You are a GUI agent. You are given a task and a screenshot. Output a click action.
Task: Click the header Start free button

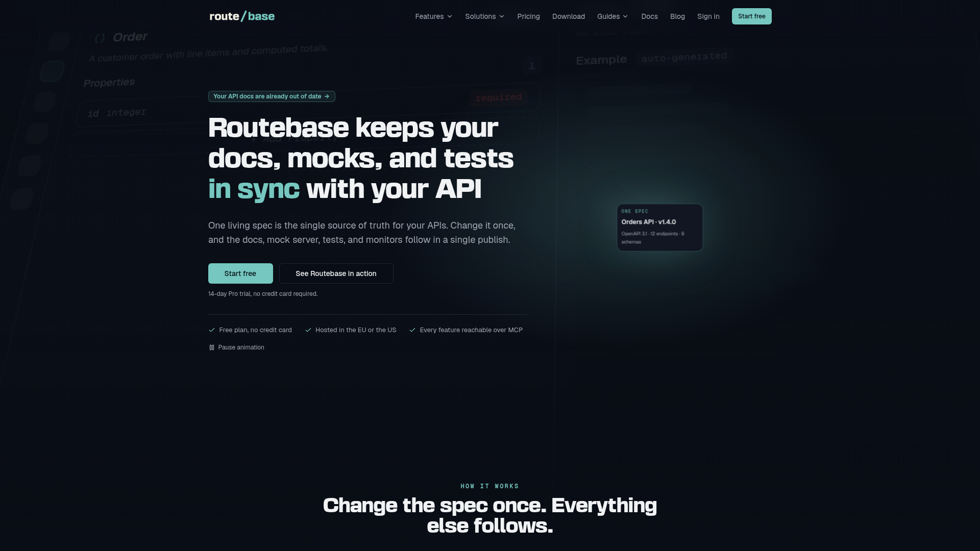[x=751, y=16]
